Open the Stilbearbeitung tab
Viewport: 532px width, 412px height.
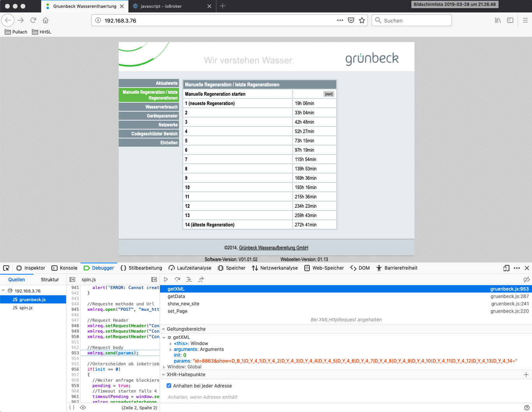(141, 268)
